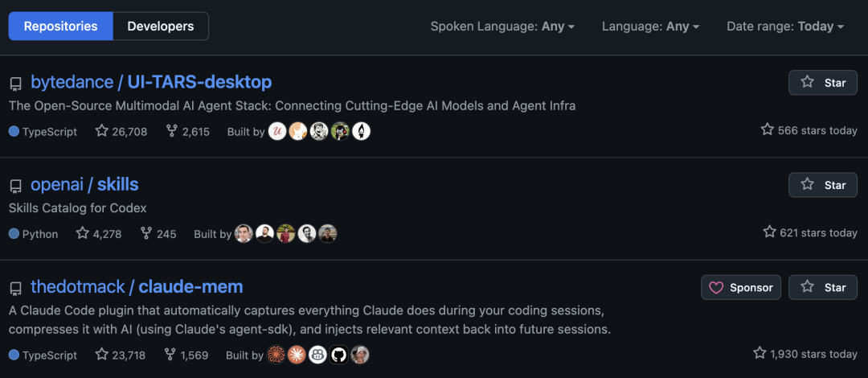The height and width of the screenshot is (378, 868).
Task: Click star count icon for UI-TARS-desktop
Action: click(x=101, y=131)
